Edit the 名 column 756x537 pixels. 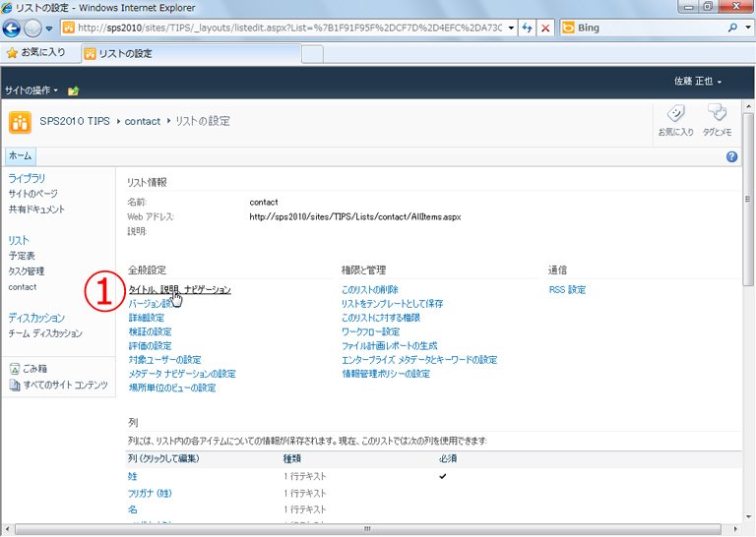pos(133,509)
